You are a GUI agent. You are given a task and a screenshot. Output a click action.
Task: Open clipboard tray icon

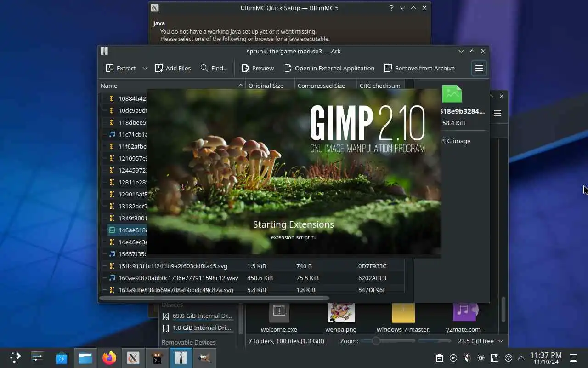440,358
